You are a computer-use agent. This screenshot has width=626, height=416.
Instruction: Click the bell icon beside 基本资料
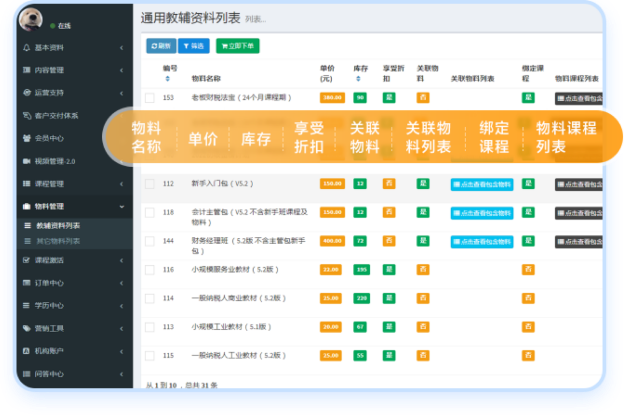(x=26, y=48)
